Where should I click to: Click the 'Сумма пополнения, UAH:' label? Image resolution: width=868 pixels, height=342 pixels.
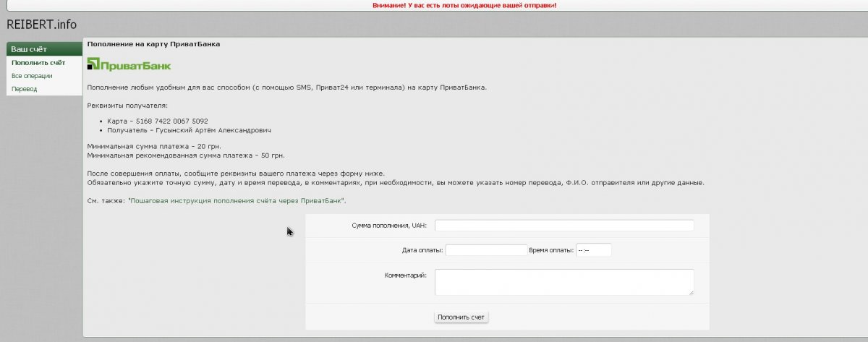click(389, 226)
